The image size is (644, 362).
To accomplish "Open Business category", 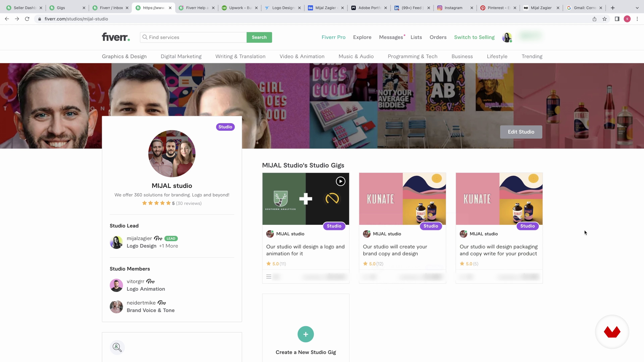I will pyautogui.click(x=462, y=56).
